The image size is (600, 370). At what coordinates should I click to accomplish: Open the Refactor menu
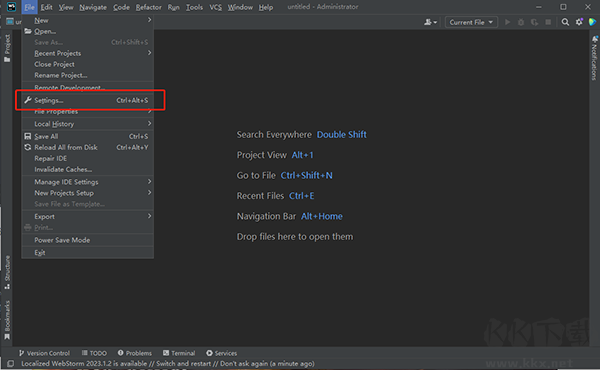(x=148, y=7)
